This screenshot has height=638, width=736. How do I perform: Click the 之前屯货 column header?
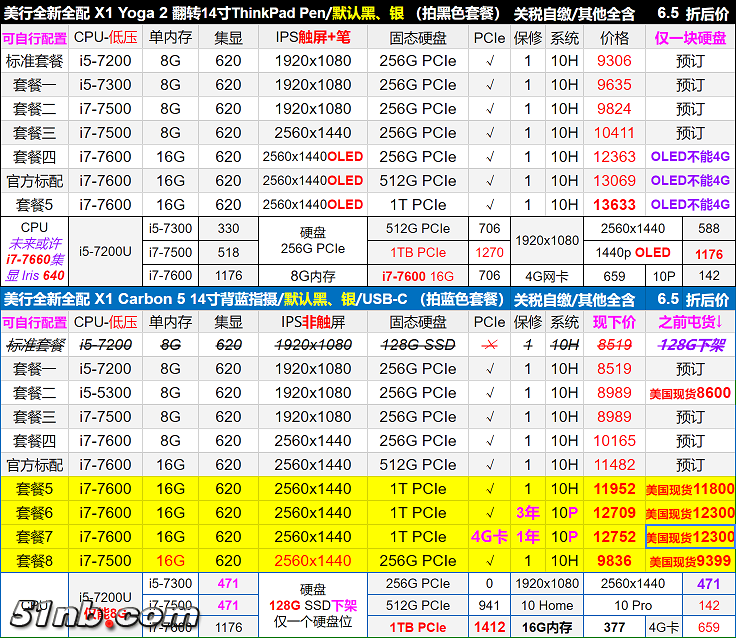click(x=689, y=322)
